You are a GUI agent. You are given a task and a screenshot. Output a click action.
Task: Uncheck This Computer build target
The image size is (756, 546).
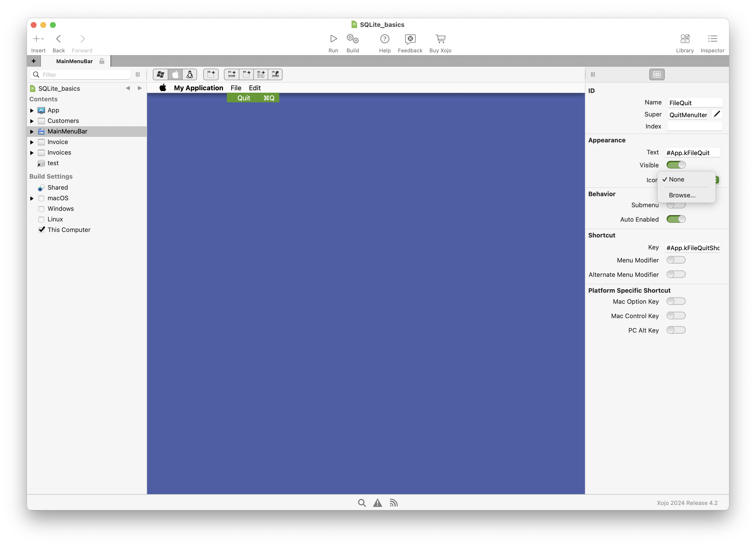pos(41,230)
